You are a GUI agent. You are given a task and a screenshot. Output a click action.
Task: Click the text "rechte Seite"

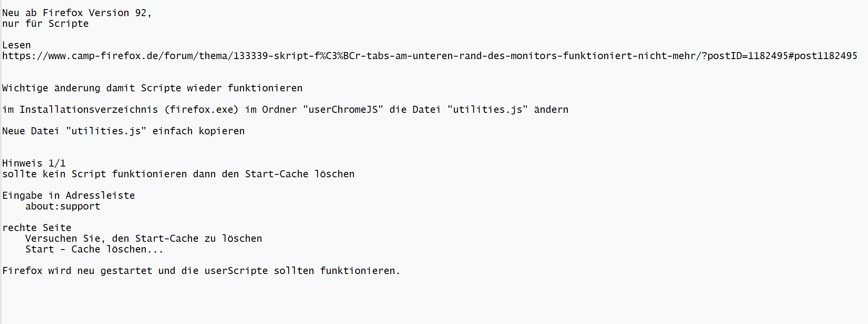pos(37,228)
